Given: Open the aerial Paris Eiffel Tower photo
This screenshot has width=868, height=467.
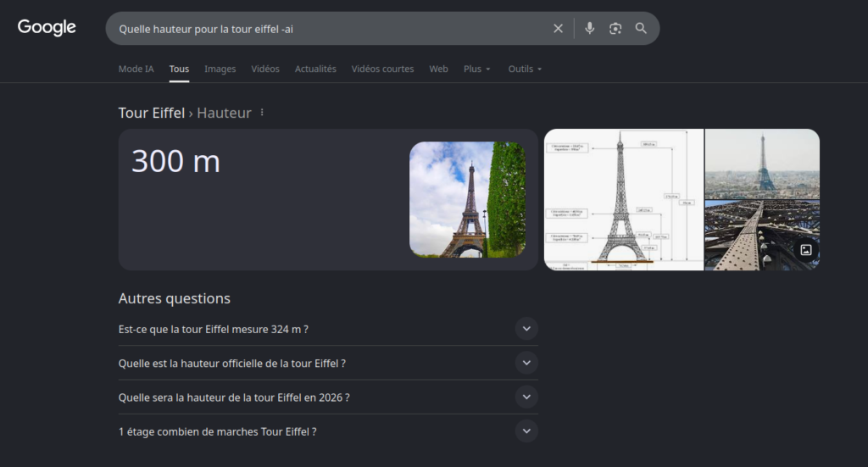Looking at the screenshot, I should [762, 164].
